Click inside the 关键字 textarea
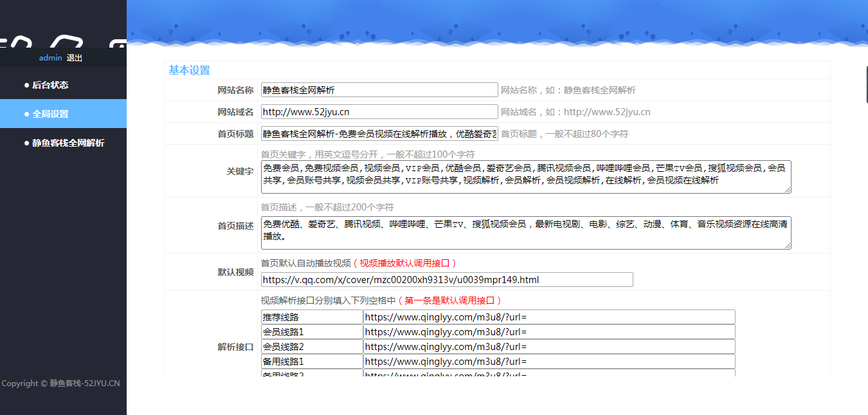868x415 pixels. pos(525,177)
